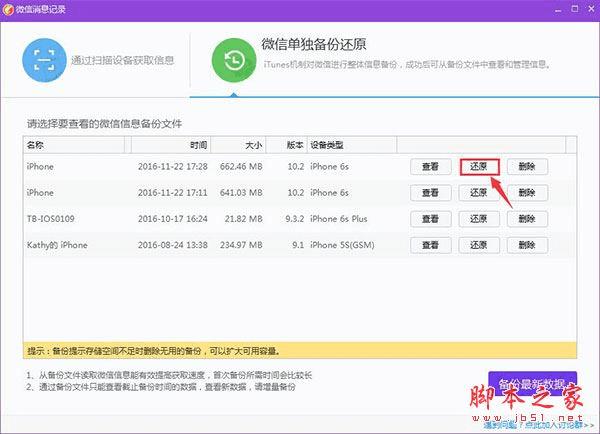600x434 pixels.
Task: Click the blue scan device icon
Action: [x=44, y=60]
